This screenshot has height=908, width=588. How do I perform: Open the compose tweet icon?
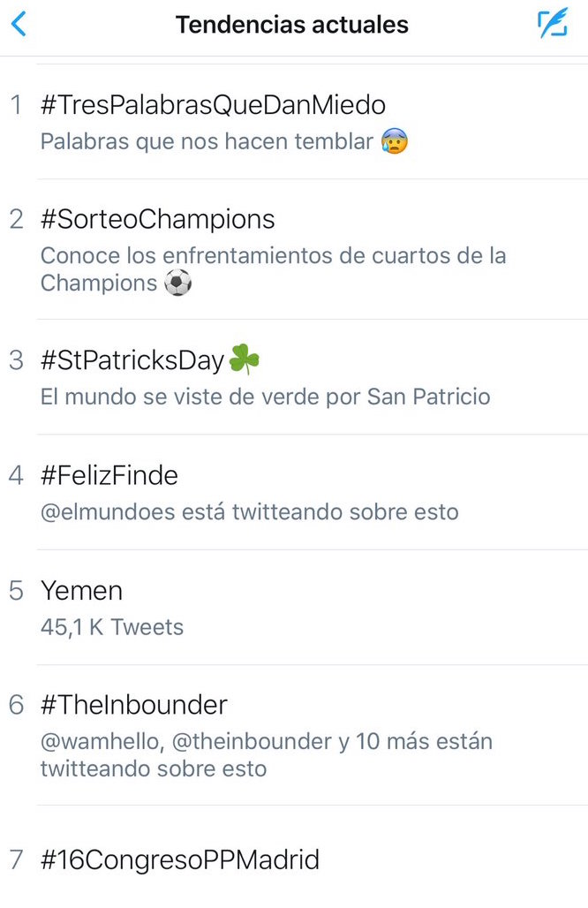tap(553, 24)
